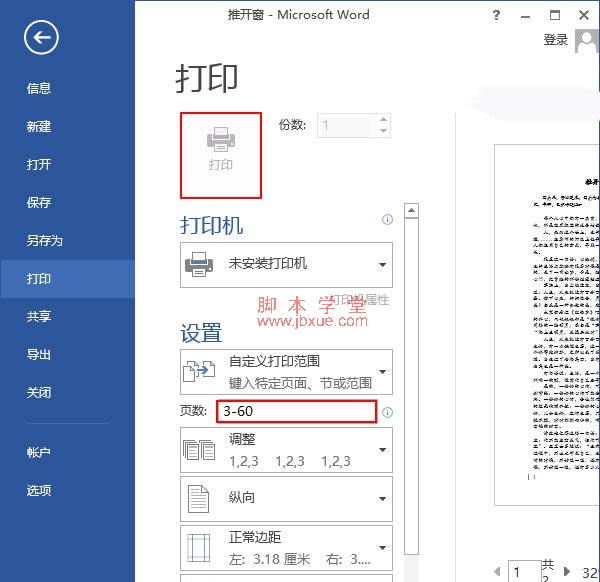Image resolution: width=600 pixels, height=582 pixels.
Task: Go to next page in print preview
Action: pyautogui.click(x=567, y=572)
